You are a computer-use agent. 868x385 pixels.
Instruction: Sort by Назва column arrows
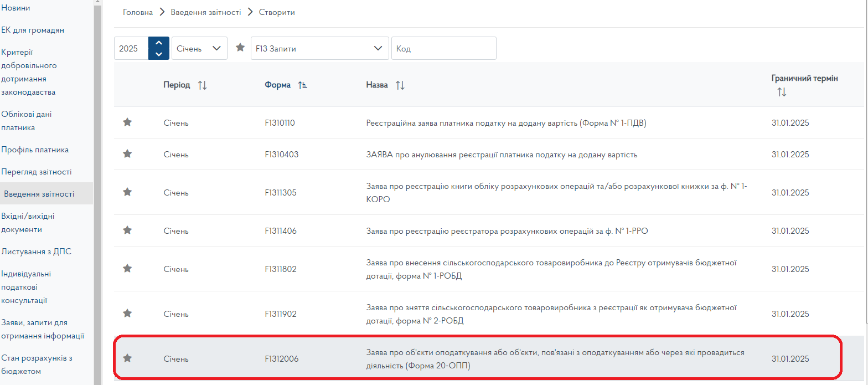click(400, 85)
